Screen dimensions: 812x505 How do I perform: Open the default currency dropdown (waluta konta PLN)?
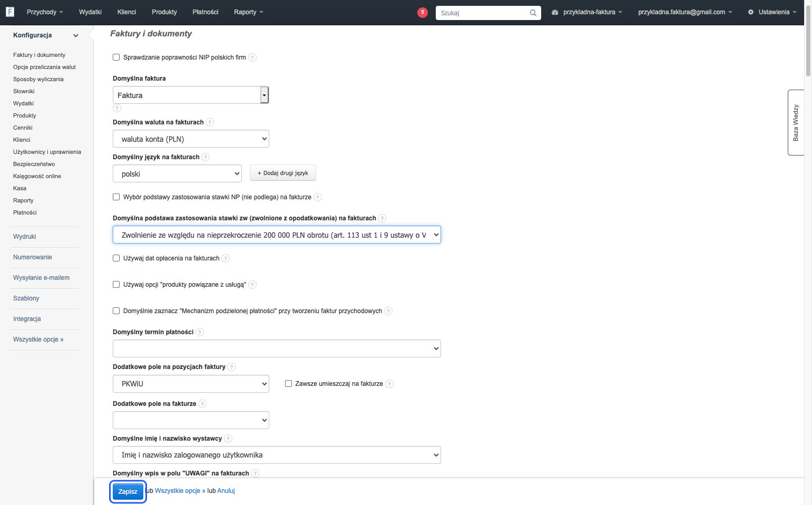click(x=191, y=139)
